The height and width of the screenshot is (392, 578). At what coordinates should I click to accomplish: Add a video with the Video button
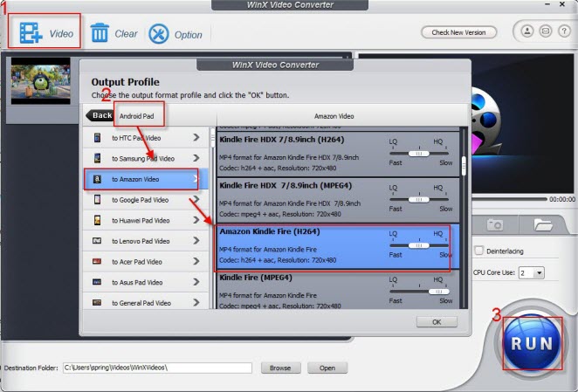coord(46,33)
